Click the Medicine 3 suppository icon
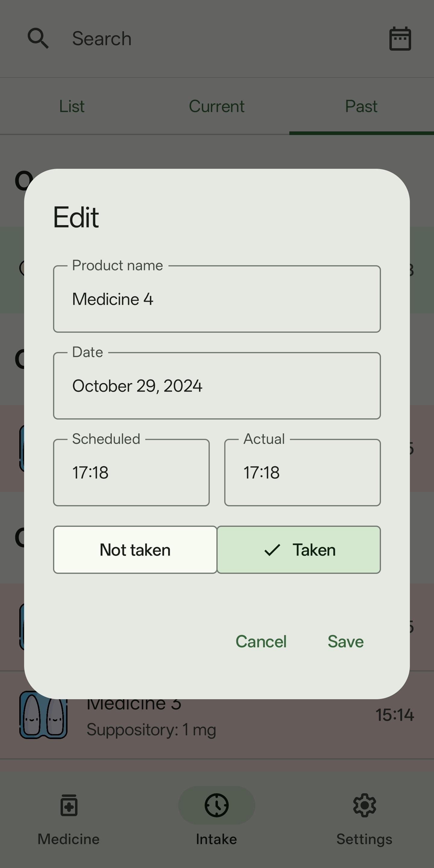 coord(43,715)
